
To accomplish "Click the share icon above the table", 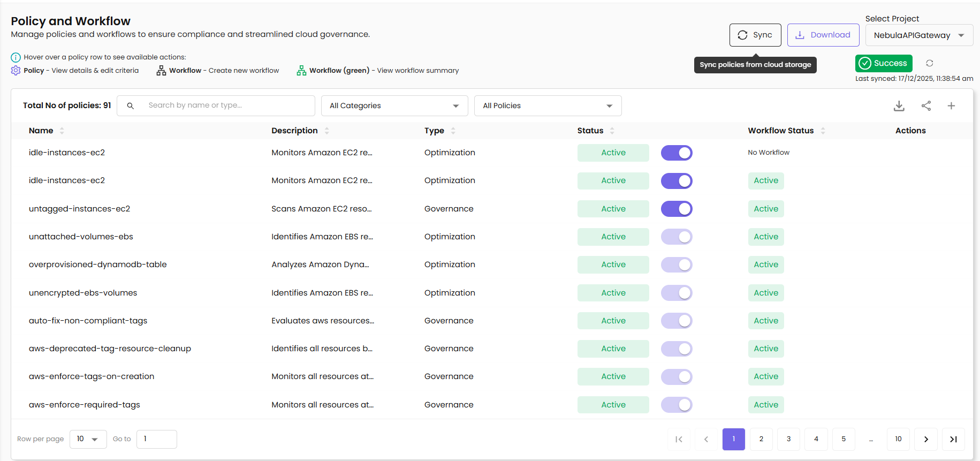I will pyautogui.click(x=926, y=106).
